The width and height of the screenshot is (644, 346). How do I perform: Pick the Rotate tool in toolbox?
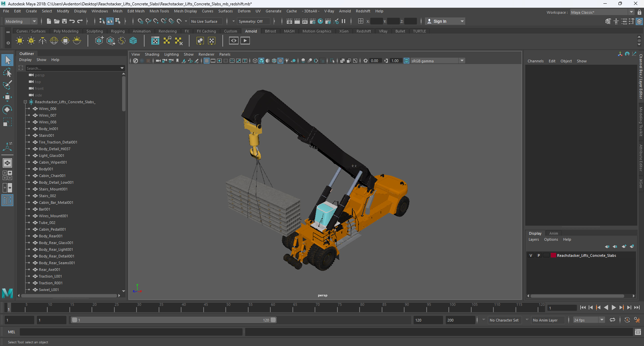pos(7,110)
